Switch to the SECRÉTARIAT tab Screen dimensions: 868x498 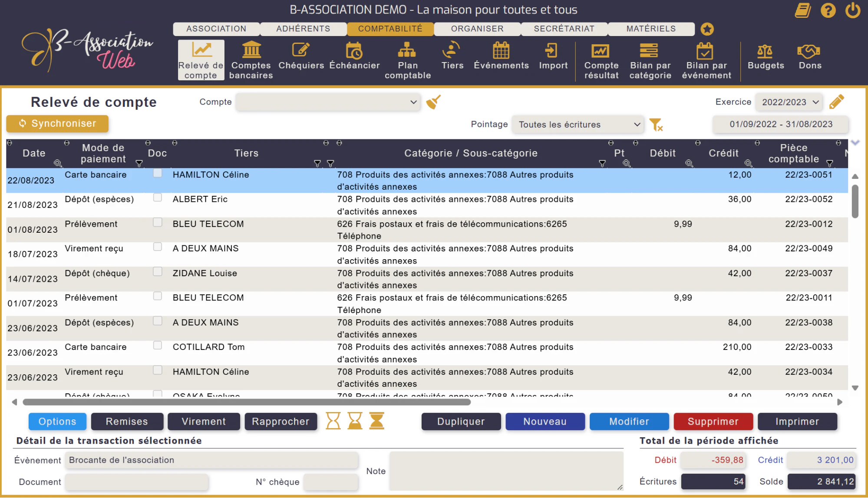(x=564, y=29)
